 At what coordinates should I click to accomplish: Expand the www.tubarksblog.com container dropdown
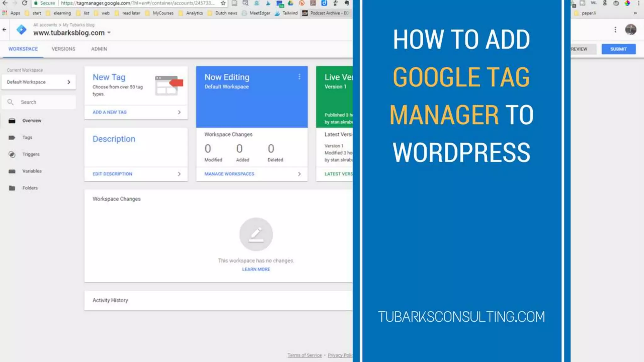(109, 33)
